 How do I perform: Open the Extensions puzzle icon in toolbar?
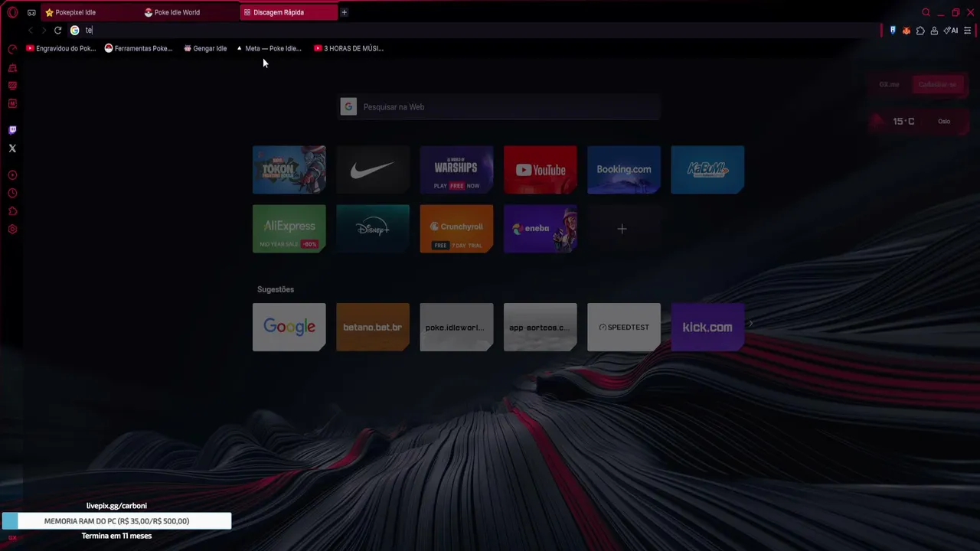click(920, 31)
